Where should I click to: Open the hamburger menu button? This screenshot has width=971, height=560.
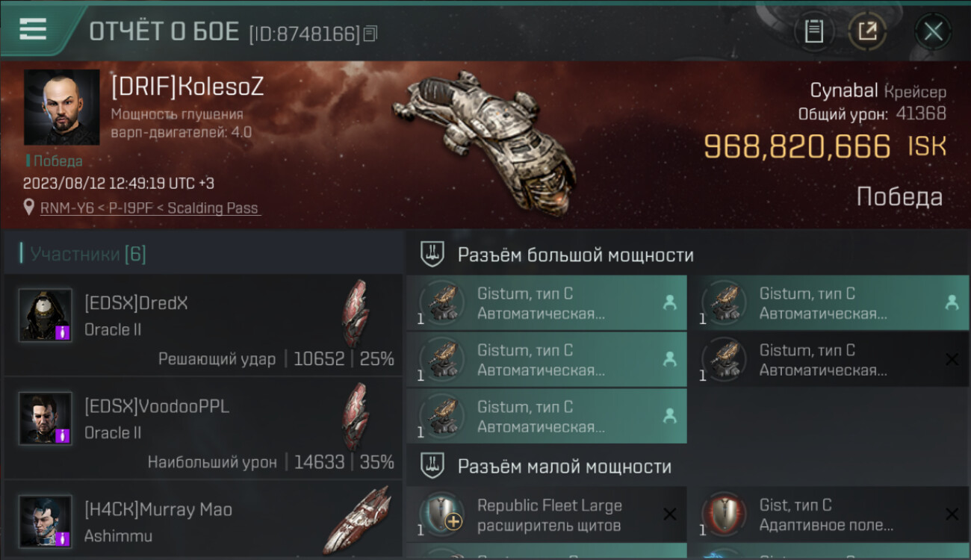coord(34,29)
